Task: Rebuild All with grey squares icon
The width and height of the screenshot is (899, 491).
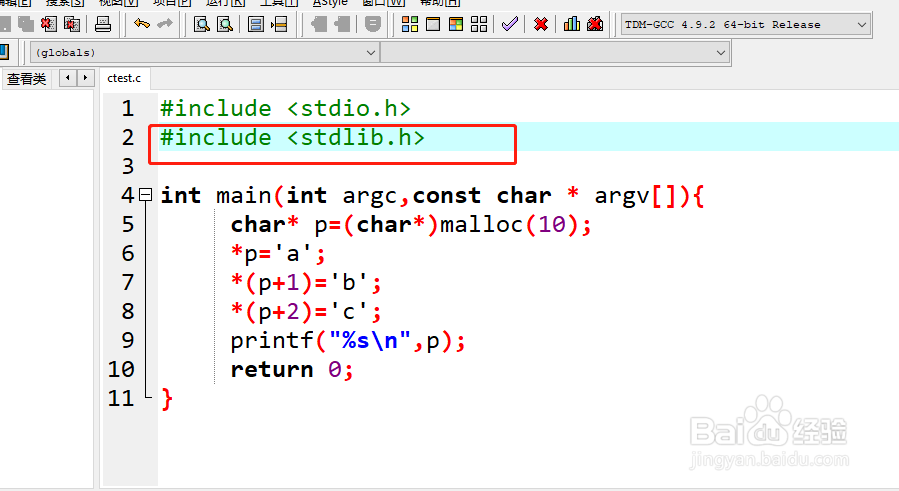Action: tap(479, 24)
